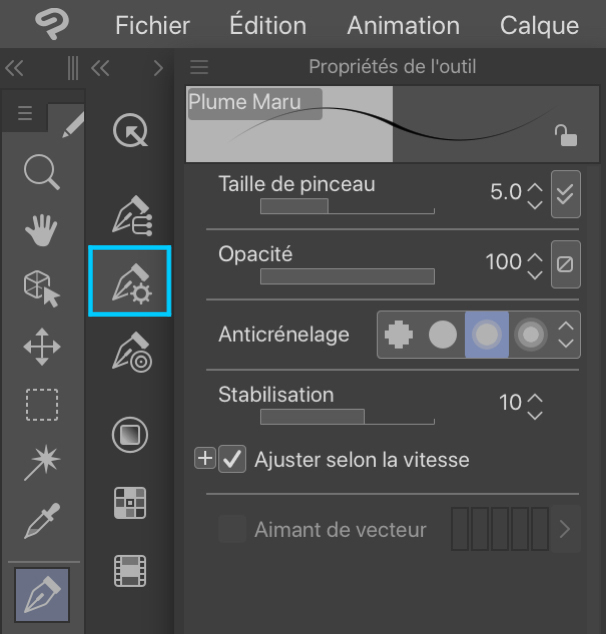Toggle the Ajuster selon la vitesse checkbox
The image size is (606, 634).
pos(232,460)
